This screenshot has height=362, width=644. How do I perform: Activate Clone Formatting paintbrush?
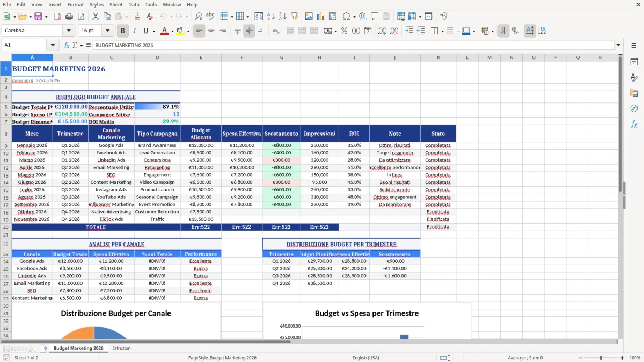(x=138, y=17)
